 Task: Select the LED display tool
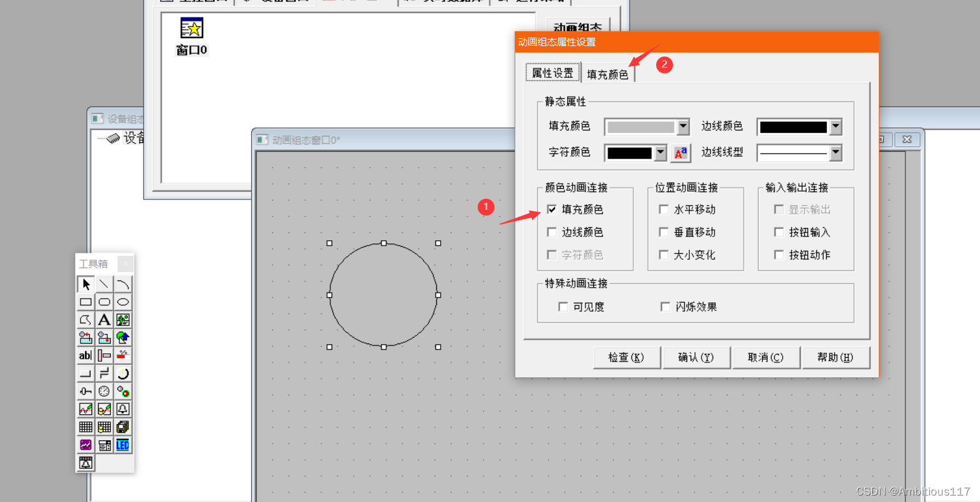123,445
